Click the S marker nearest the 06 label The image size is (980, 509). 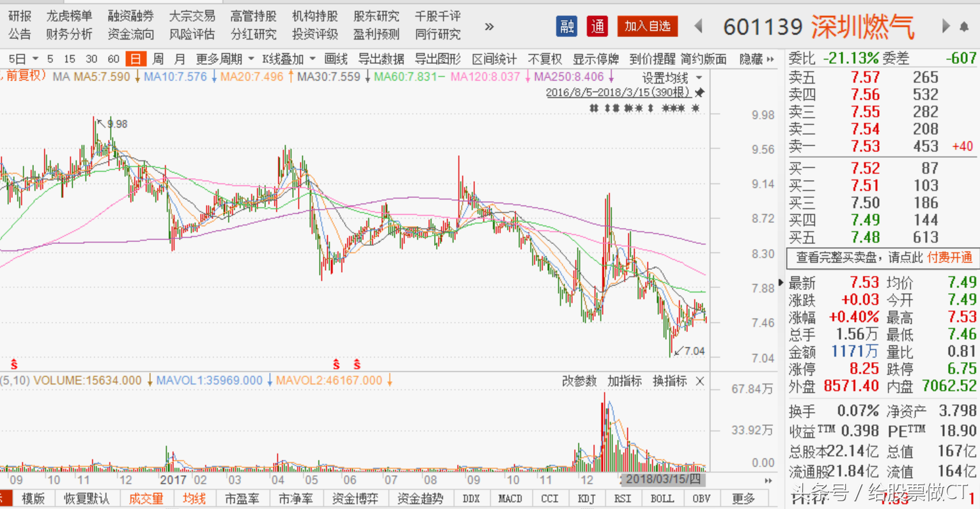[357, 365]
